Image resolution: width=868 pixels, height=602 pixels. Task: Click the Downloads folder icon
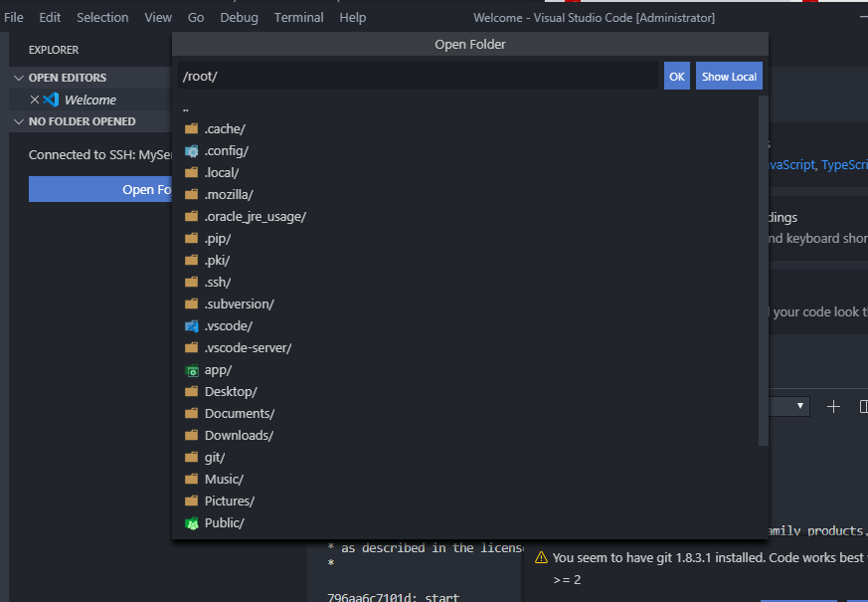192,435
